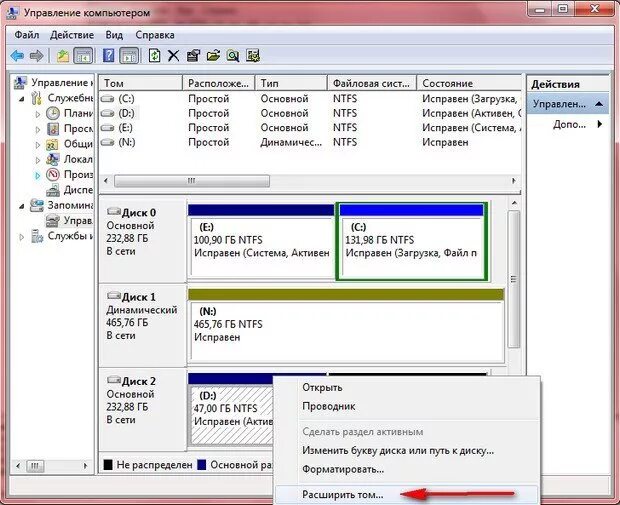This screenshot has width=620, height=505.
Task: Select the D: 47,00 ГБ partition block
Action: click(231, 409)
